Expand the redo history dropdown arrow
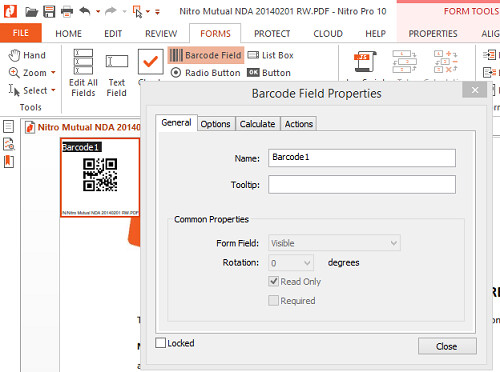Image resolution: width=500 pixels, height=372 pixels. 124,12
